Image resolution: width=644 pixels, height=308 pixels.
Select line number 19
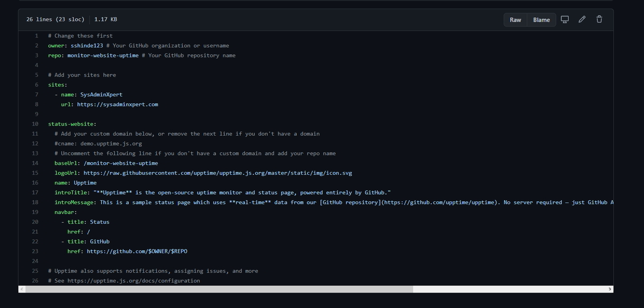(35, 212)
